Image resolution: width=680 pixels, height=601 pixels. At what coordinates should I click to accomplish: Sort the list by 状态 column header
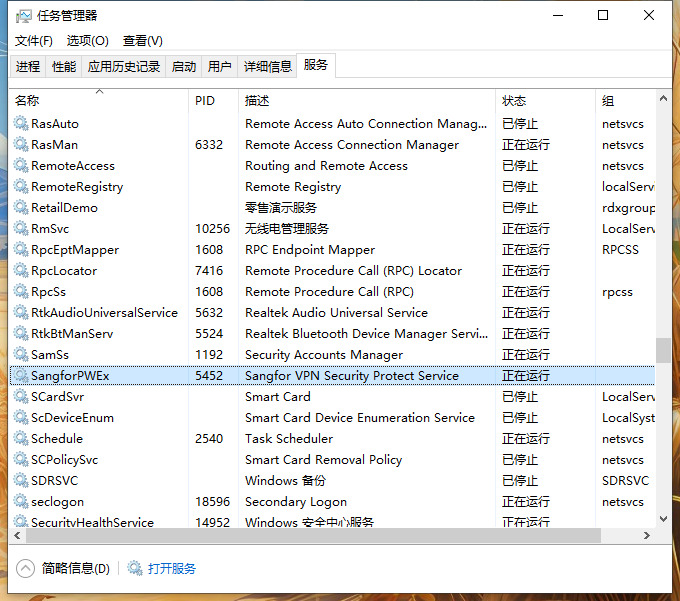(514, 101)
